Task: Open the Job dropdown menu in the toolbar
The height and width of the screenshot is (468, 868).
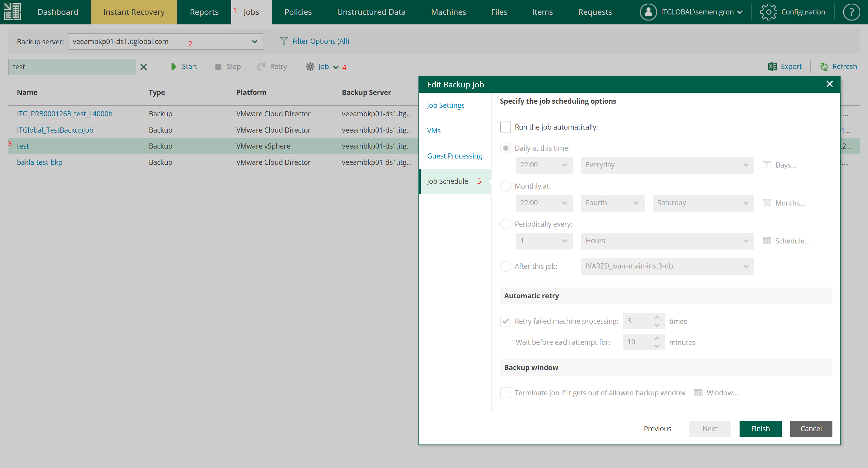Action: pyautogui.click(x=323, y=67)
